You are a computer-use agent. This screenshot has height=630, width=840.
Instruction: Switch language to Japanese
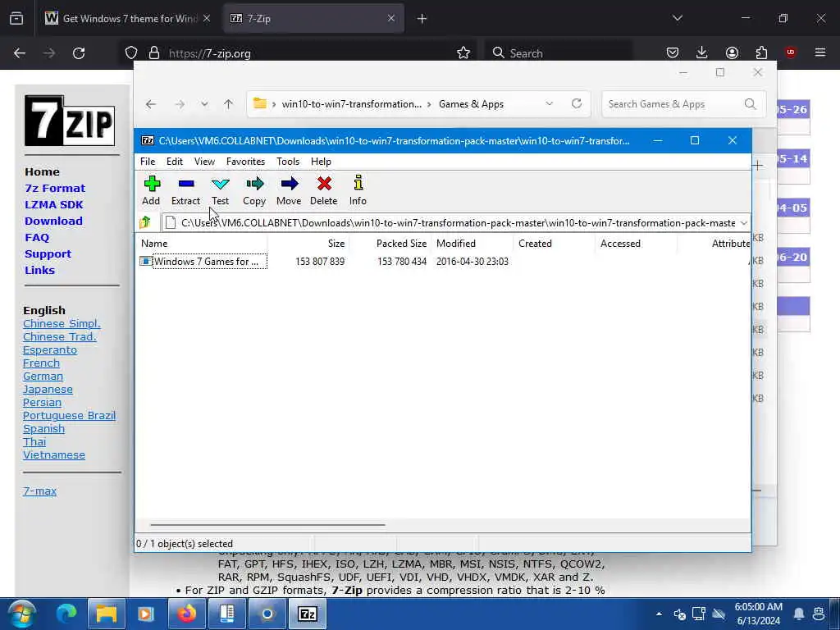point(48,390)
